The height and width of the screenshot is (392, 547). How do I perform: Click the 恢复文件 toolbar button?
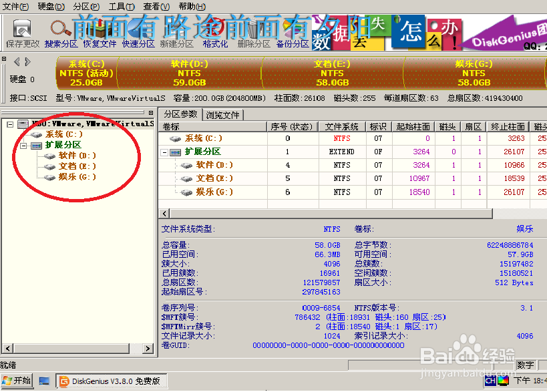100,33
